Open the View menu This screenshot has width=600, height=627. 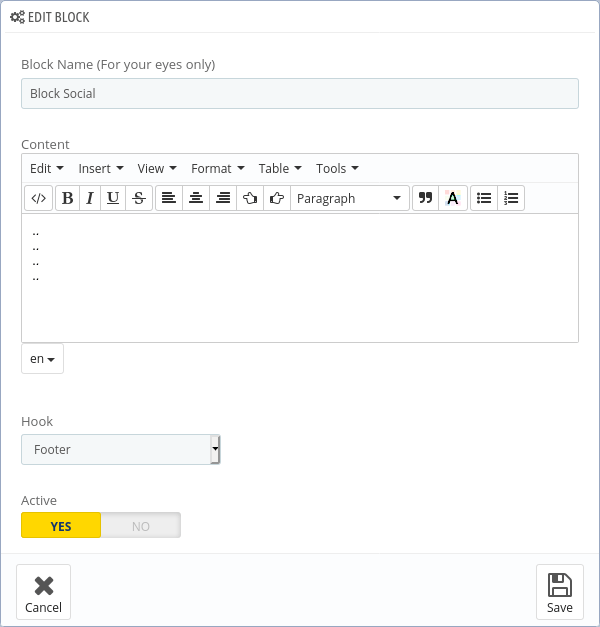click(157, 168)
